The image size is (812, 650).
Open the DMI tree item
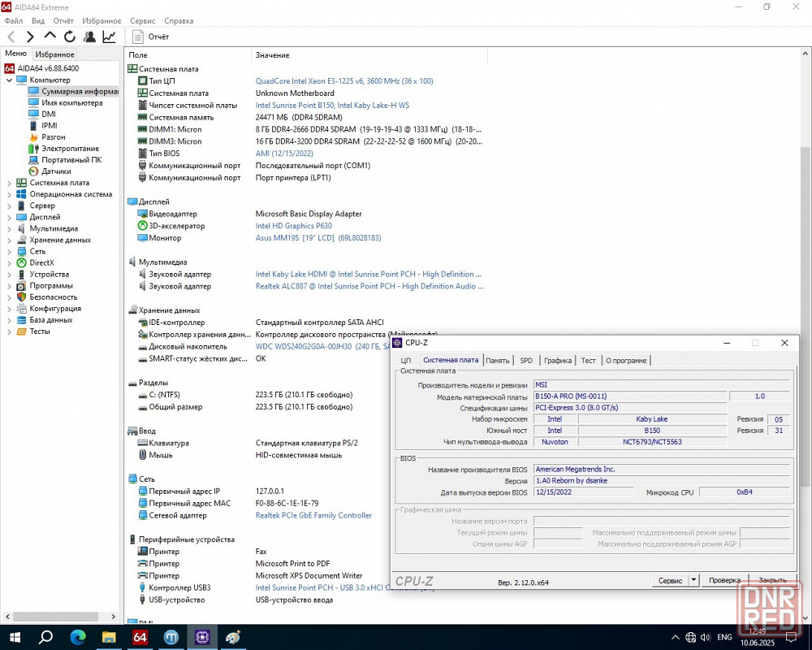(49, 114)
